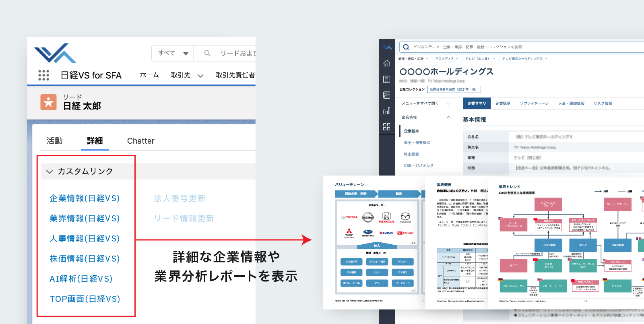Click the 会社名 table row label

point(473,137)
